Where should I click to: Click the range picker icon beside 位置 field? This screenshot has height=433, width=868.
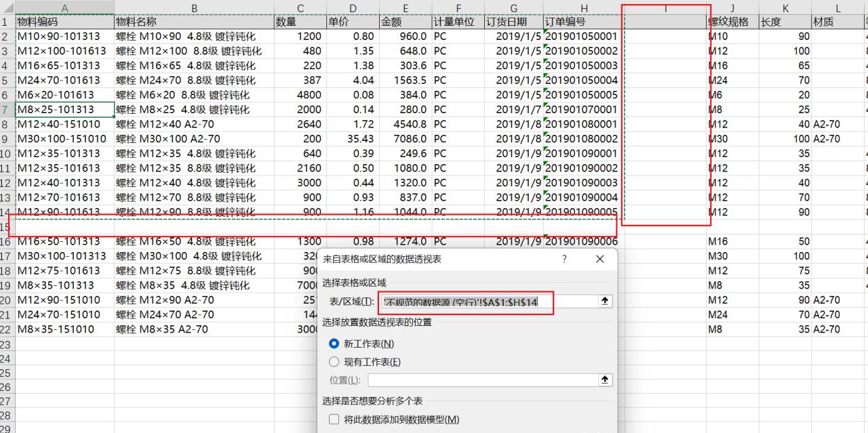click(x=605, y=380)
